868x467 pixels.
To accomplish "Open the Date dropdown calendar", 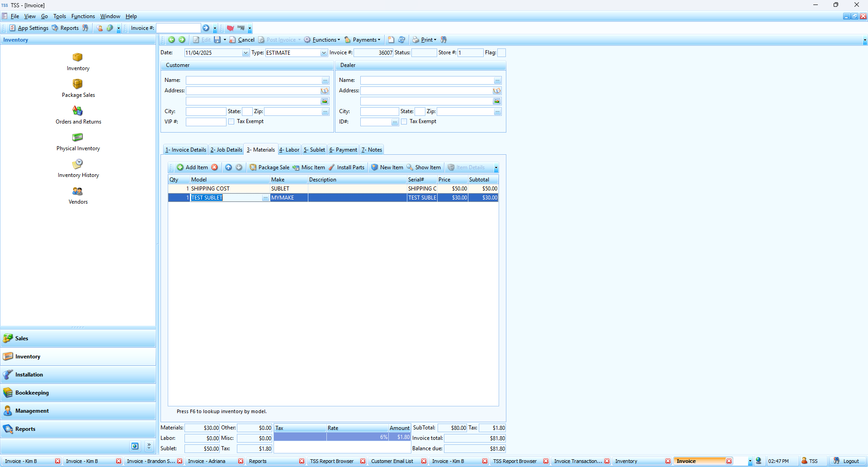I will click(x=245, y=53).
